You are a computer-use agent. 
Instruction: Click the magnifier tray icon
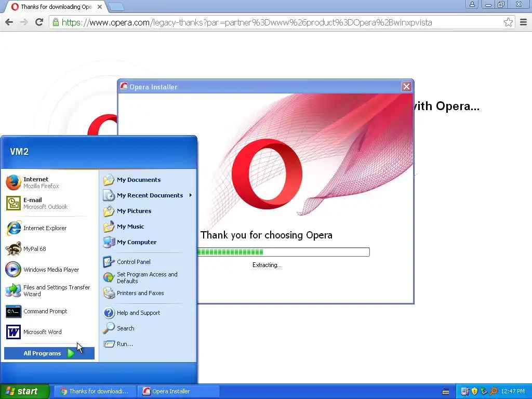click(494, 392)
